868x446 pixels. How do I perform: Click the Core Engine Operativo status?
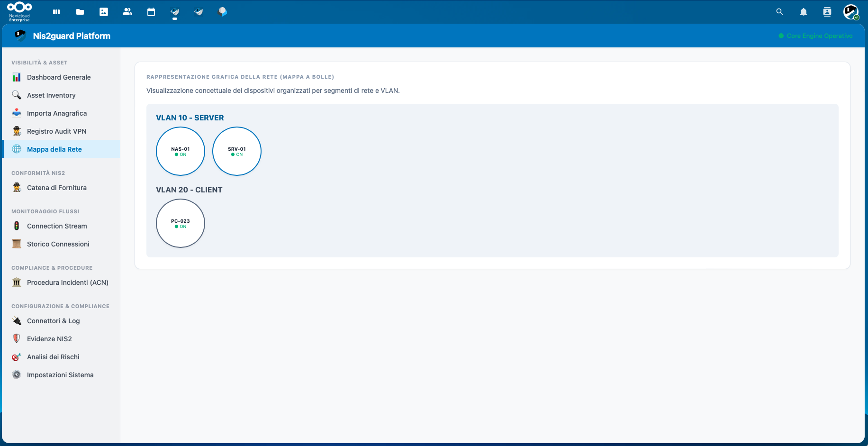815,36
